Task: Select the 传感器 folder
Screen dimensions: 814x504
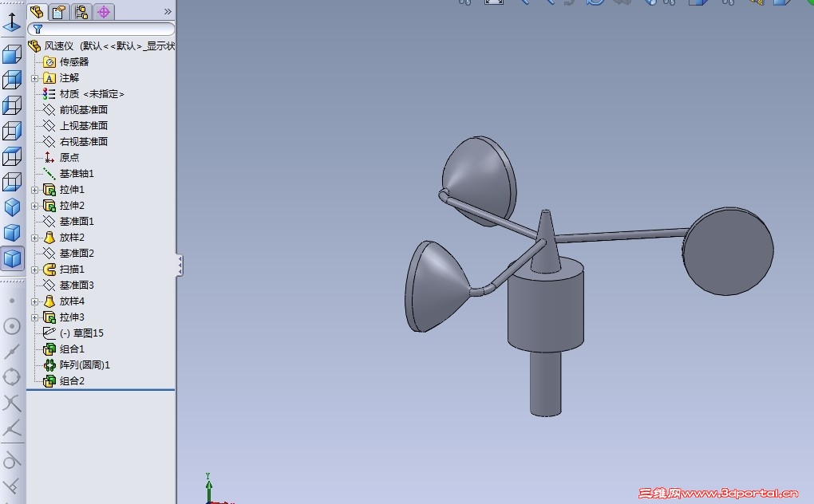Action: [x=66, y=62]
